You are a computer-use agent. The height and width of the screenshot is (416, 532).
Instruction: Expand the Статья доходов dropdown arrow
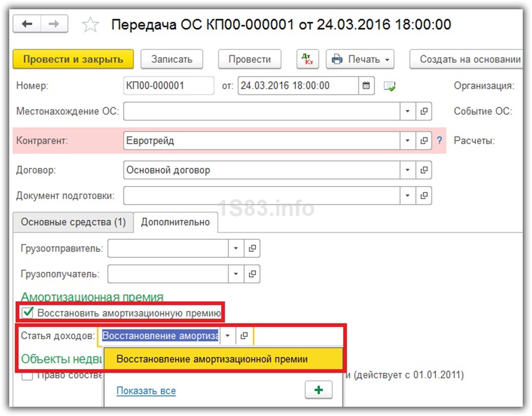point(227,336)
